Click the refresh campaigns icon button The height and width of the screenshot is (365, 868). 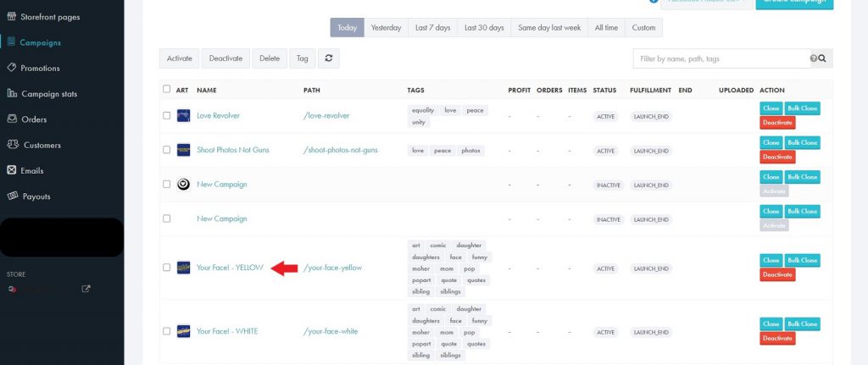(329, 58)
